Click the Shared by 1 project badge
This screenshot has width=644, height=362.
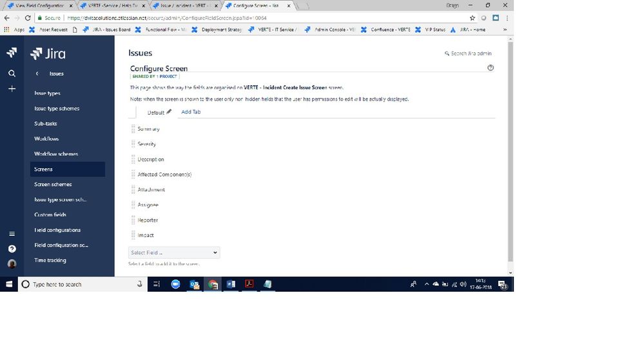[155, 77]
